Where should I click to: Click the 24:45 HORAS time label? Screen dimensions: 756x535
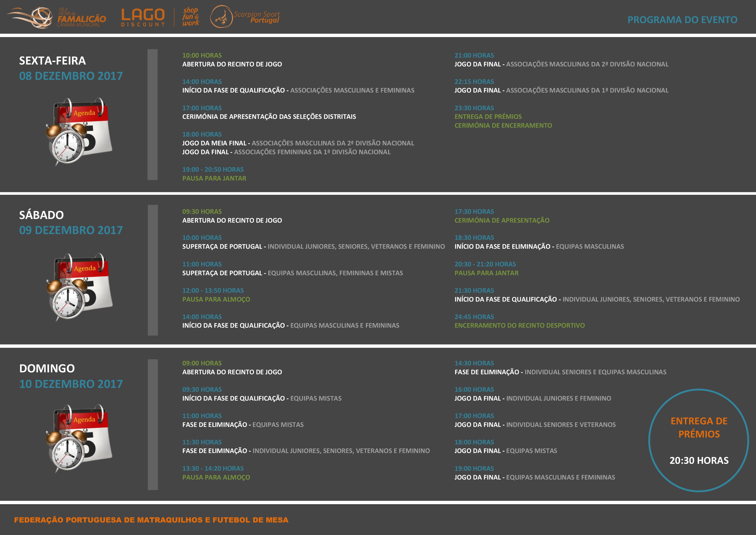[474, 317]
